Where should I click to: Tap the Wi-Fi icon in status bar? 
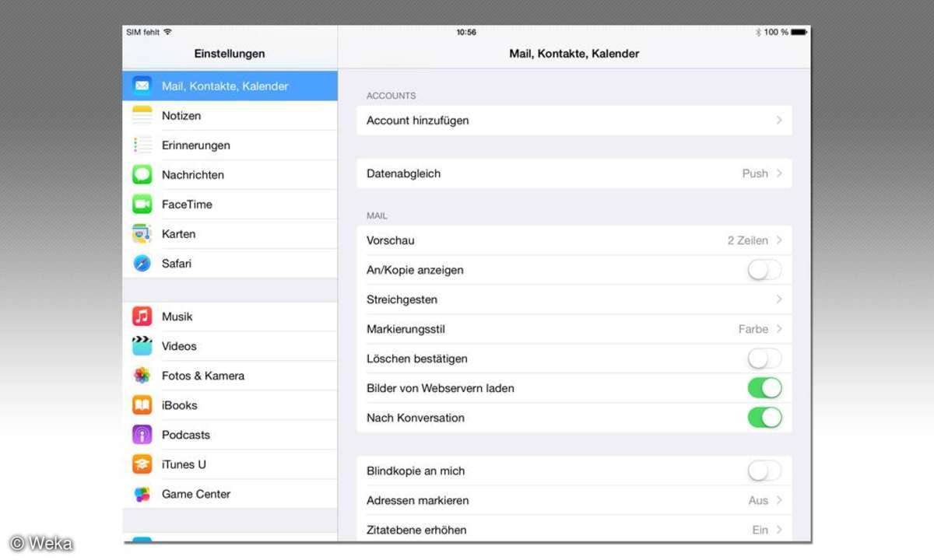[167, 32]
